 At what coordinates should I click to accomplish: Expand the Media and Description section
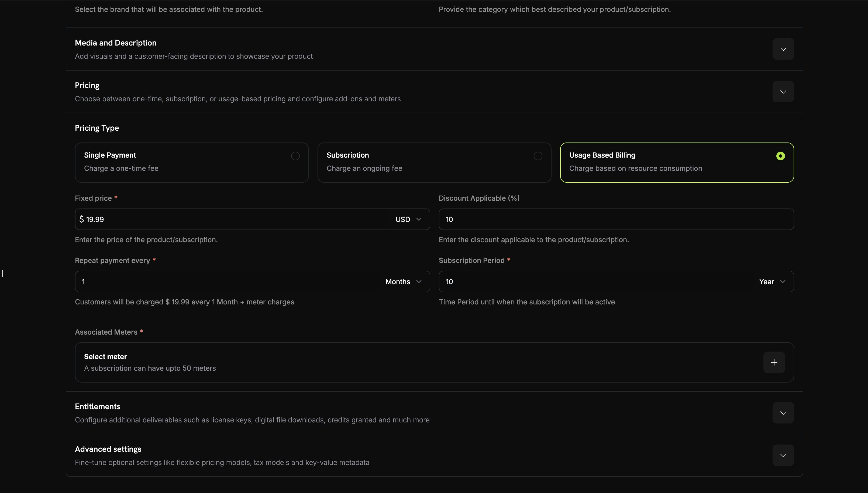point(783,49)
